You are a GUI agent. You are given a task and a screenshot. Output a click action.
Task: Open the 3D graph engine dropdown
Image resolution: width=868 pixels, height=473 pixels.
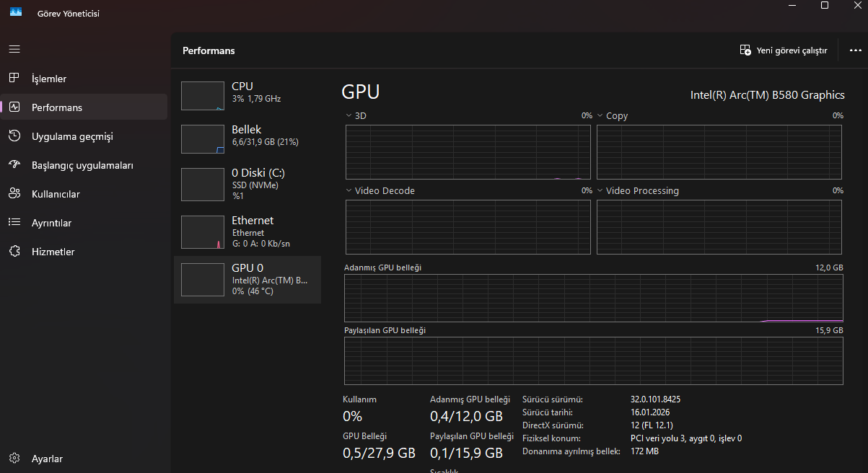point(356,115)
